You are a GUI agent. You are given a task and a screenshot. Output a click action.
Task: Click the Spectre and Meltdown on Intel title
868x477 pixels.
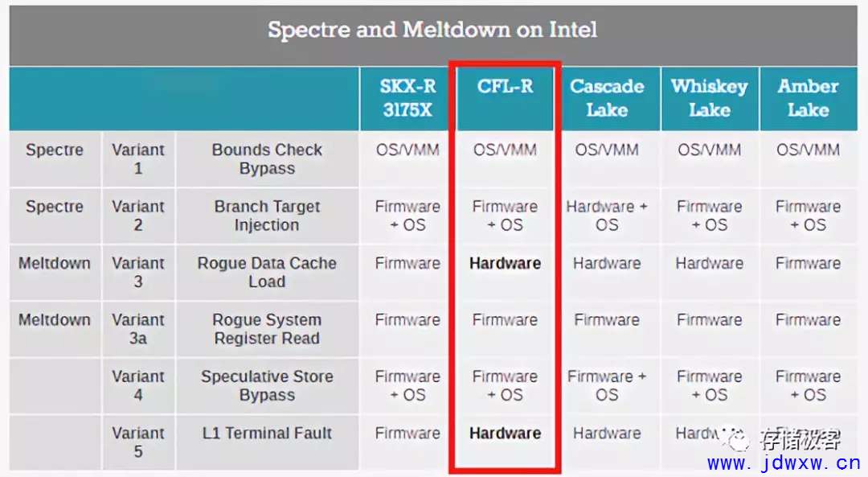pyautogui.click(x=432, y=30)
